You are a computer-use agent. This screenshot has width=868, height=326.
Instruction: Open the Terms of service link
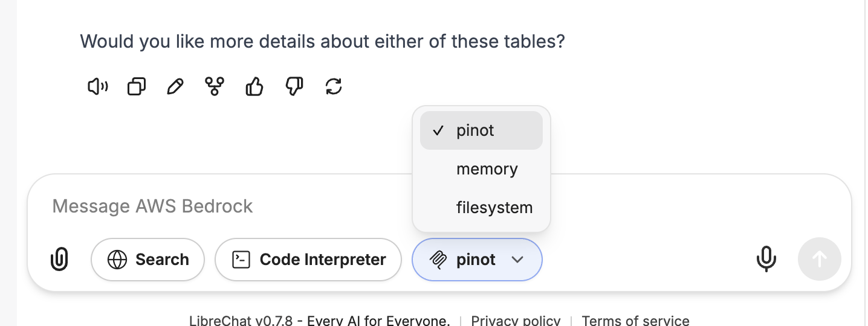(635, 320)
